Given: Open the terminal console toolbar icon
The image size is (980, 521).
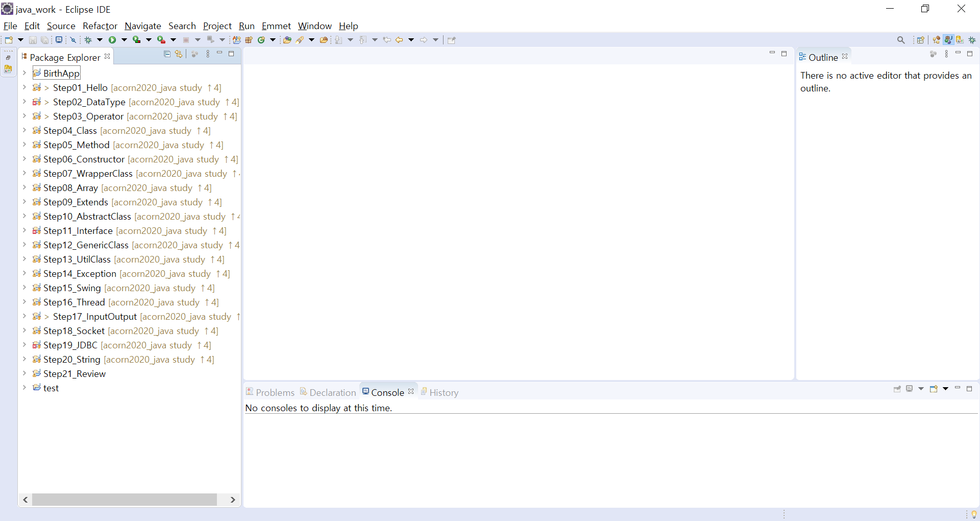Looking at the screenshot, I should (59, 40).
